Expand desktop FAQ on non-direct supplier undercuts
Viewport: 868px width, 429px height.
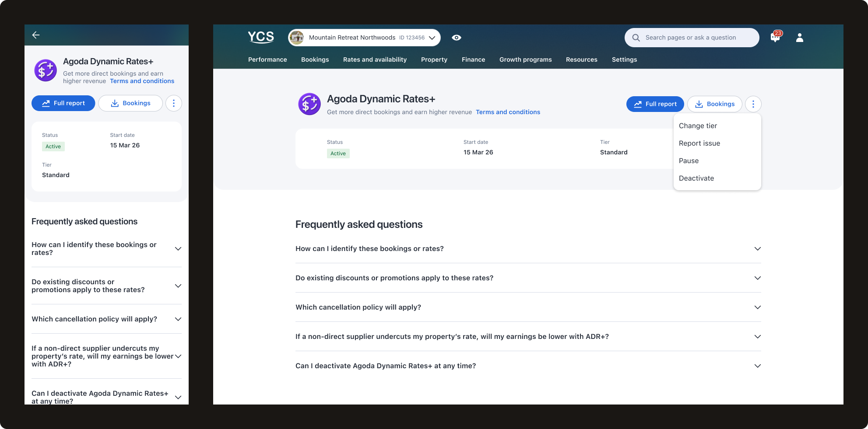tap(528, 336)
